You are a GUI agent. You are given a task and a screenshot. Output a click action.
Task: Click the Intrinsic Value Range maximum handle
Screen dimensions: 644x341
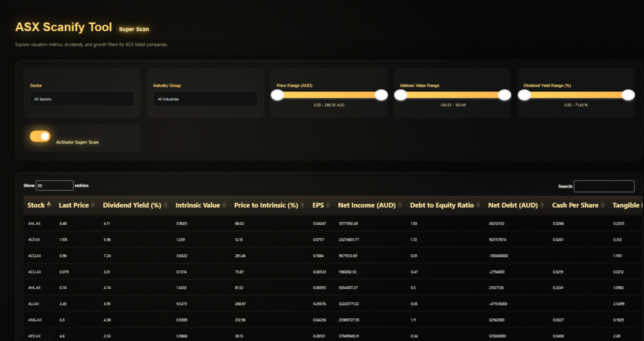[x=504, y=95]
